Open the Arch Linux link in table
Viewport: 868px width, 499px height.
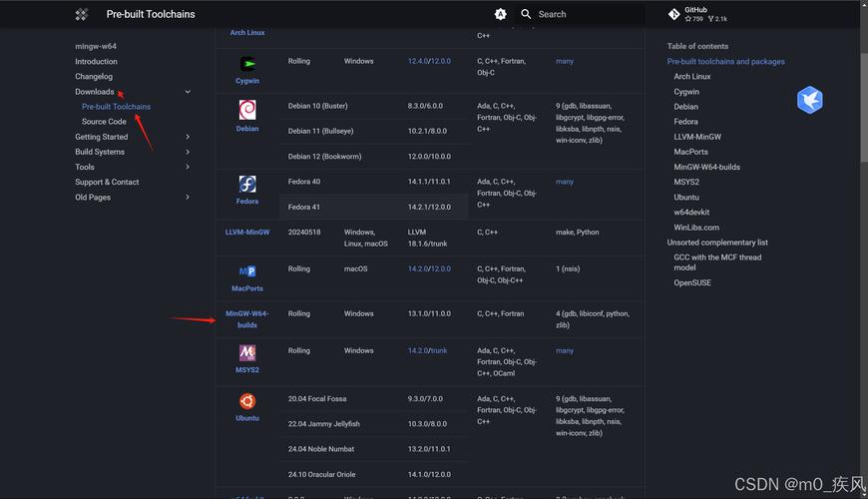pos(247,33)
